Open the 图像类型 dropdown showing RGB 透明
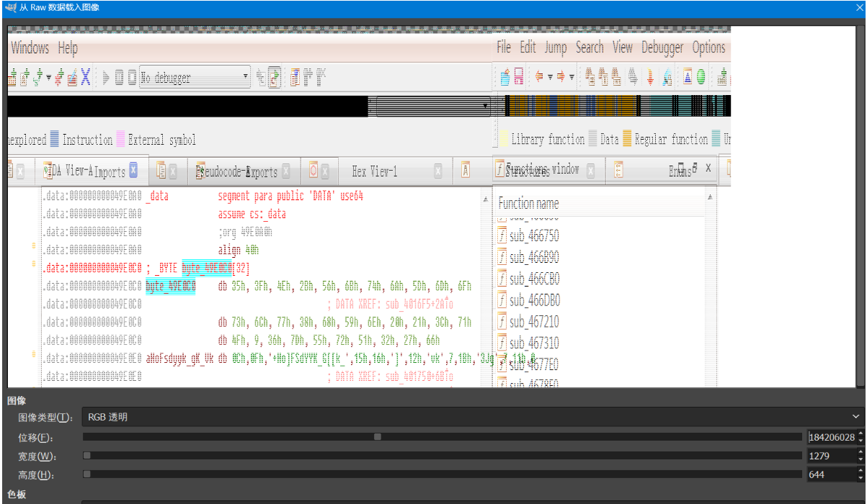Viewport: 867px width, 504px height. pyautogui.click(x=472, y=417)
